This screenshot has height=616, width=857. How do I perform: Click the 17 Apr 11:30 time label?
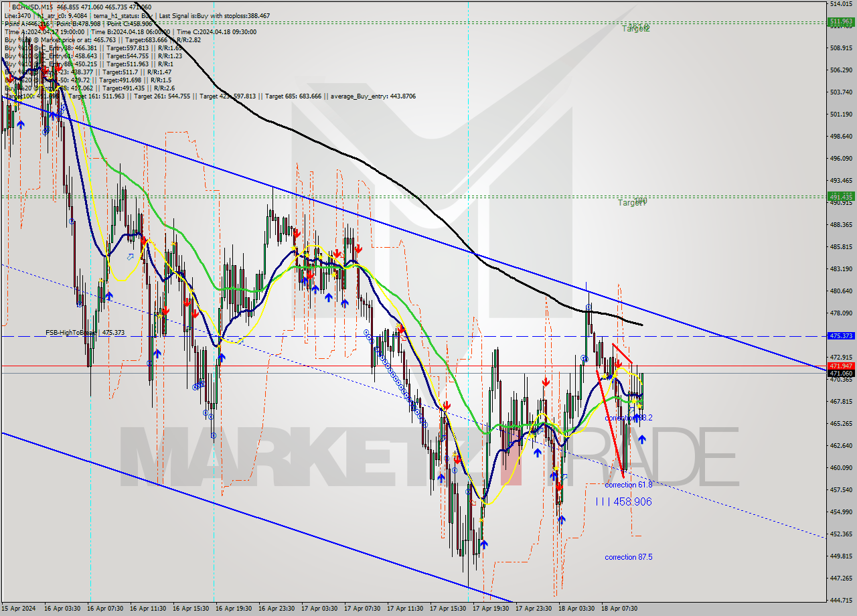click(x=405, y=609)
